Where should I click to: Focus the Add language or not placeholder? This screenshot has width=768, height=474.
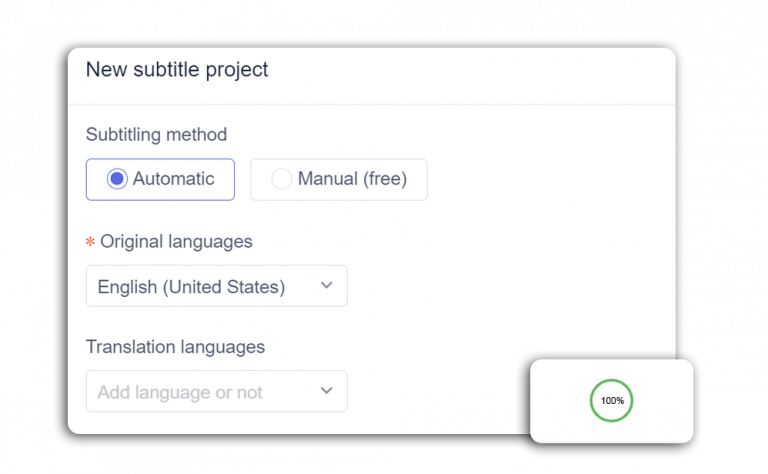click(180, 392)
